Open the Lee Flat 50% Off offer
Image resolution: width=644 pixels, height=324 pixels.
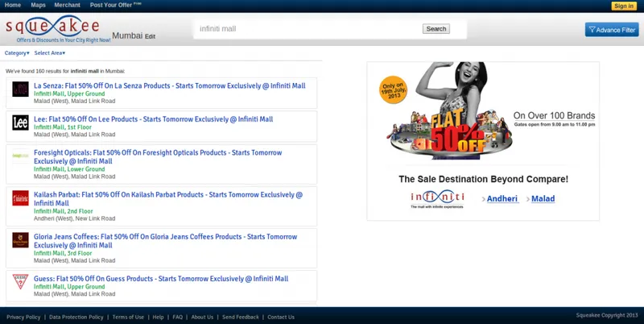click(153, 119)
